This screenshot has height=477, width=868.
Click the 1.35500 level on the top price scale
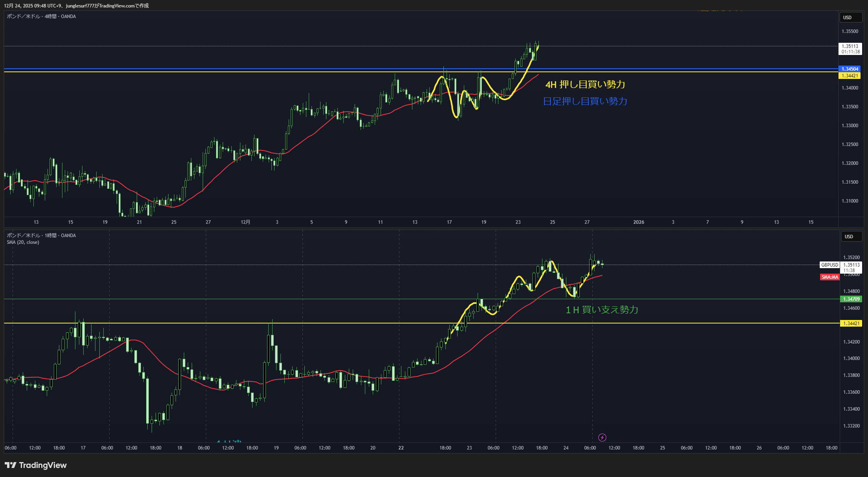[x=850, y=31]
